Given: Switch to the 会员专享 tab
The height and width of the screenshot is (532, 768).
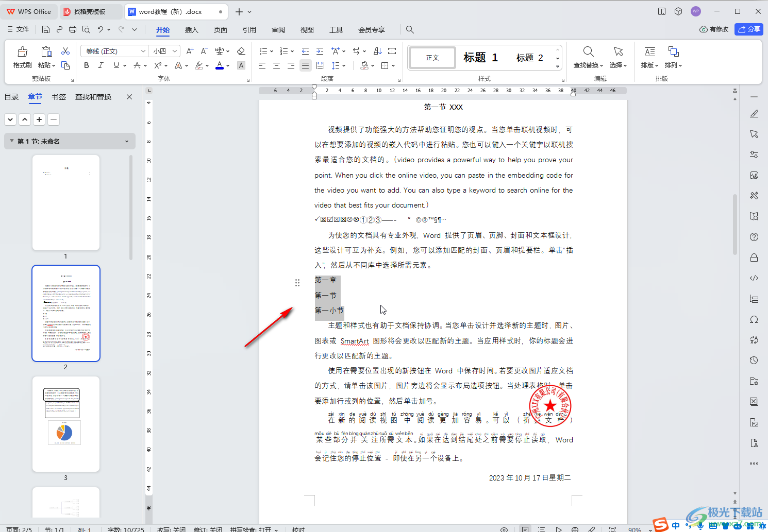Looking at the screenshot, I should (372, 30).
